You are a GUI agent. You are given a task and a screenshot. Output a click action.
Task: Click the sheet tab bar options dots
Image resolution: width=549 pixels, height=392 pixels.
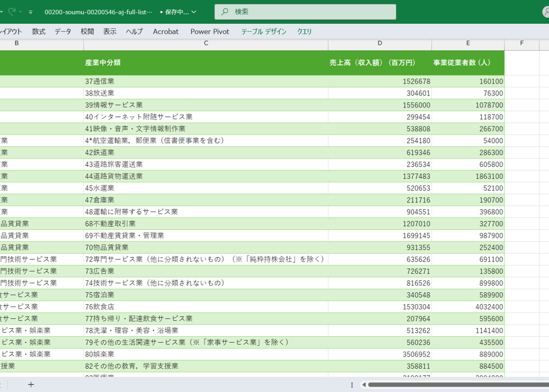[352, 385]
